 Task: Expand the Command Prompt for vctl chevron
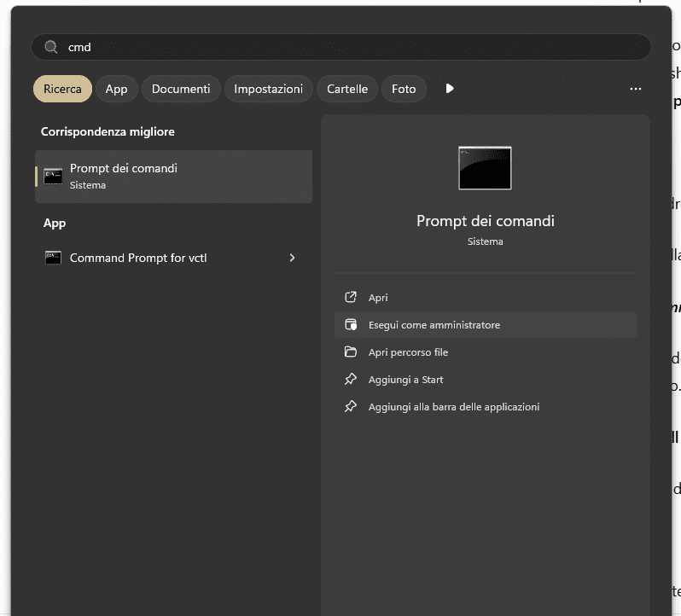(292, 258)
